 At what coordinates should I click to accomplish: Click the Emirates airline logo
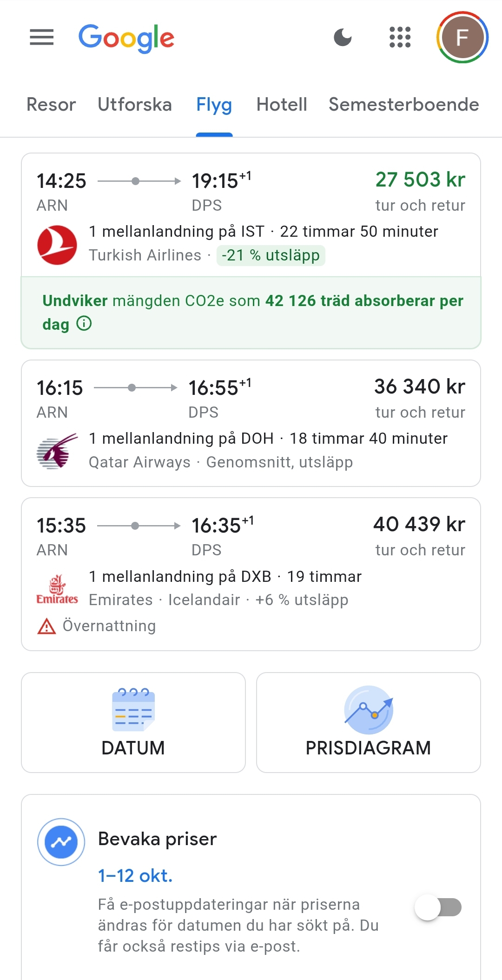(x=57, y=590)
